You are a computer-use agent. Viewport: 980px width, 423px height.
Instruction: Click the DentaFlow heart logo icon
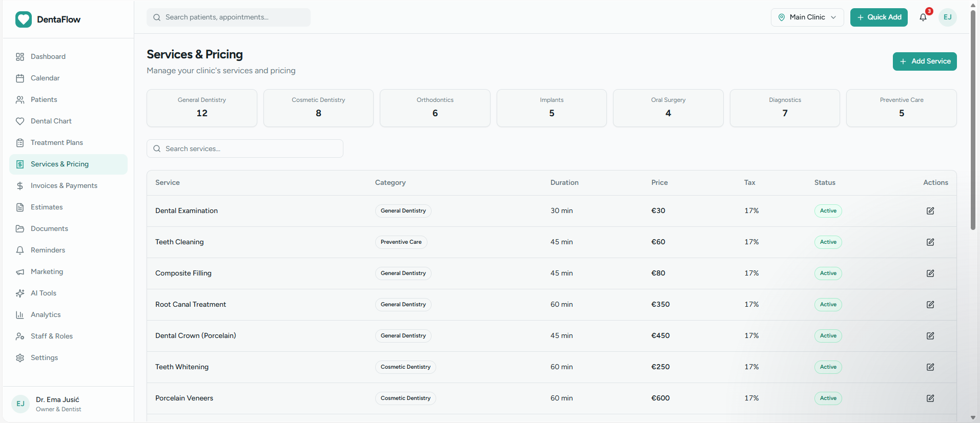tap(24, 19)
